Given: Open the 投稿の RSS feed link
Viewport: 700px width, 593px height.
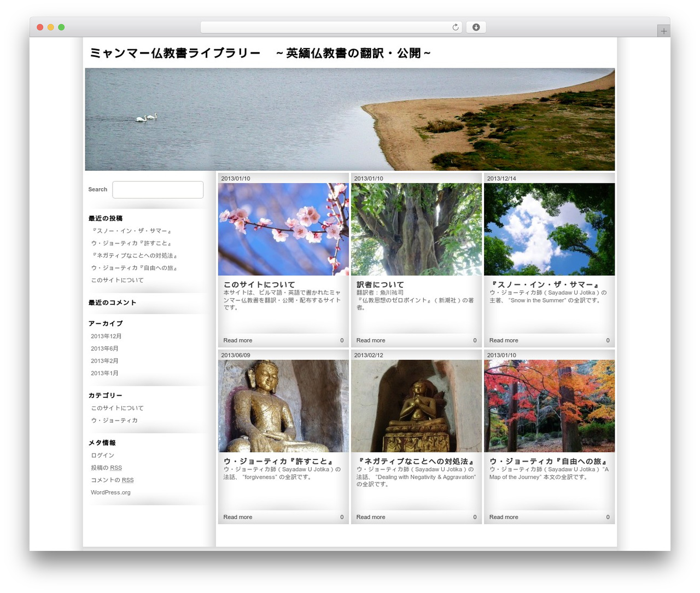Looking at the screenshot, I should [x=106, y=468].
